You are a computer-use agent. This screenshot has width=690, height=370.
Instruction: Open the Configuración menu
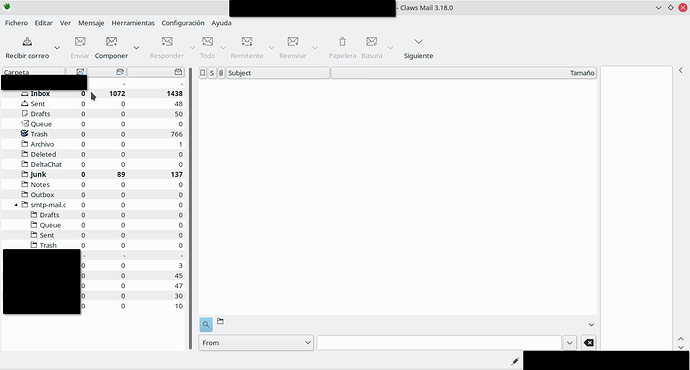[183, 23]
